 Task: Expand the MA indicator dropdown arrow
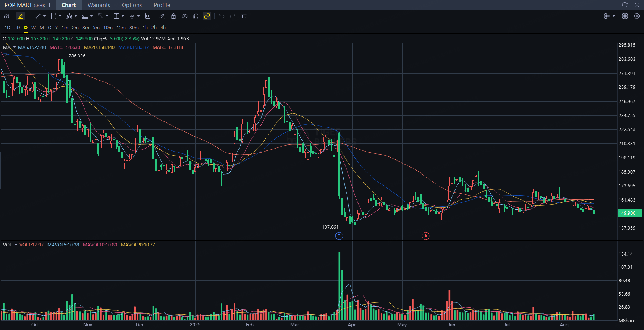coord(15,47)
